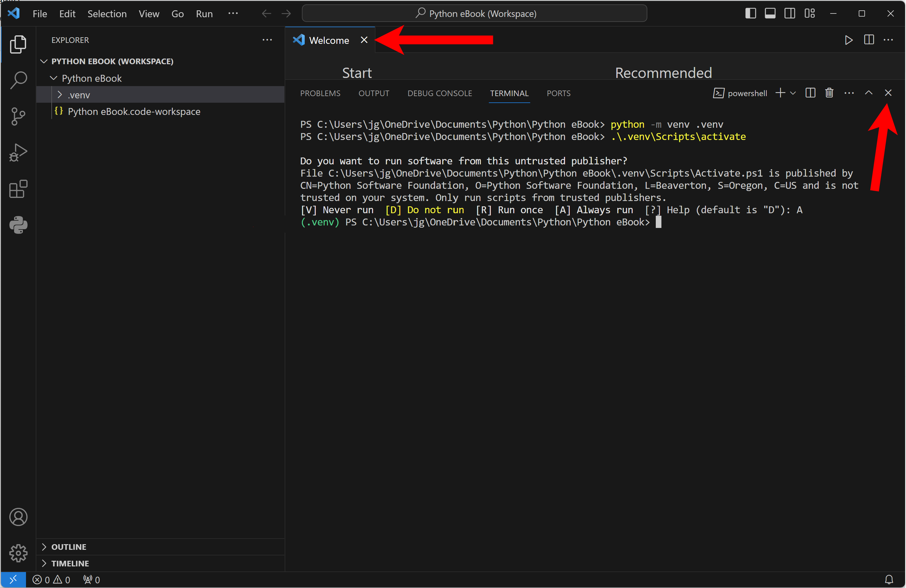Maximize the panel size with chevron

[x=869, y=93]
